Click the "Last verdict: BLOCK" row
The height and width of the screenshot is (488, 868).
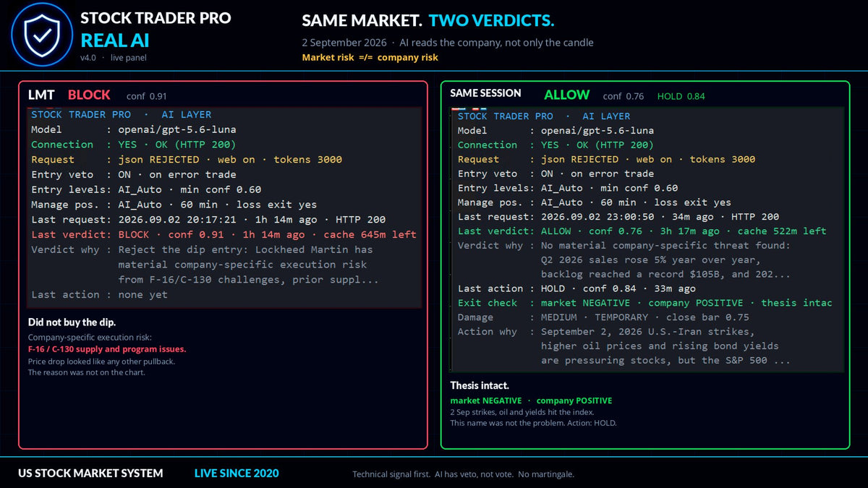point(224,235)
